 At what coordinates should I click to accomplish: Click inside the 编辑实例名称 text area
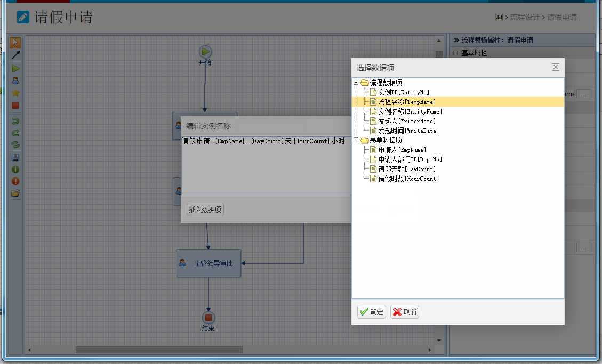pyautogui.click(x=266, y=165)
